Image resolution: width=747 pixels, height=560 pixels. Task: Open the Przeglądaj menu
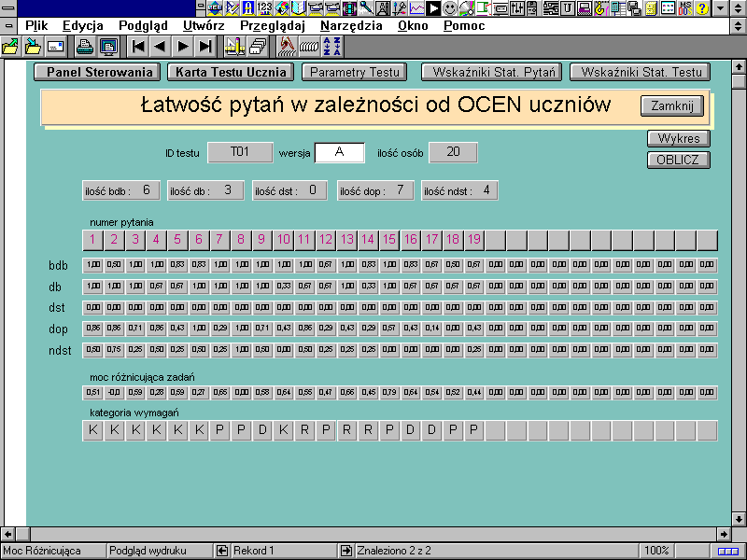(x=274, y=25)
